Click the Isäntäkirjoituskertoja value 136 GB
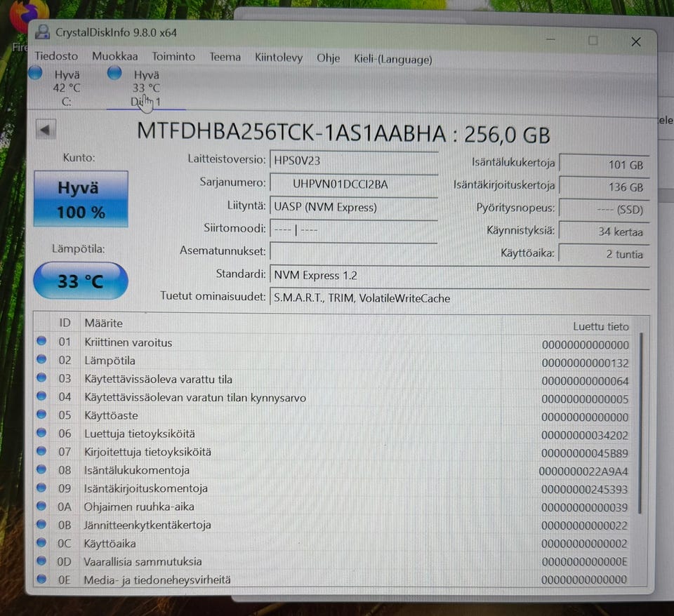This screenshot has width=674, height=616. pyautogui.click(x=604, y=187)
